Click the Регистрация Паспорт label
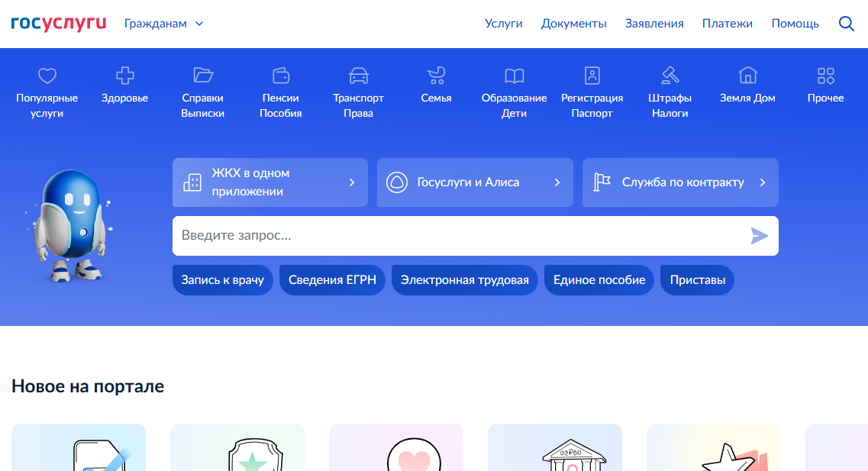 coord(592,105)
